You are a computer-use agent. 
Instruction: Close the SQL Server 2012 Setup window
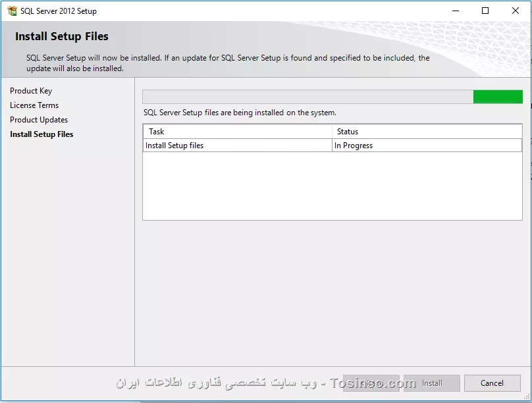[515, 11]
